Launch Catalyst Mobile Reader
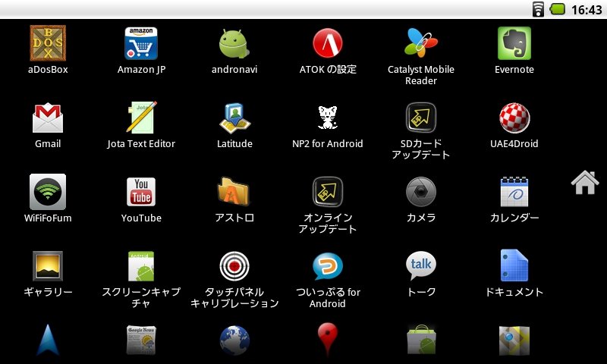This screenshot has height=364, width=607. point(421,43)
